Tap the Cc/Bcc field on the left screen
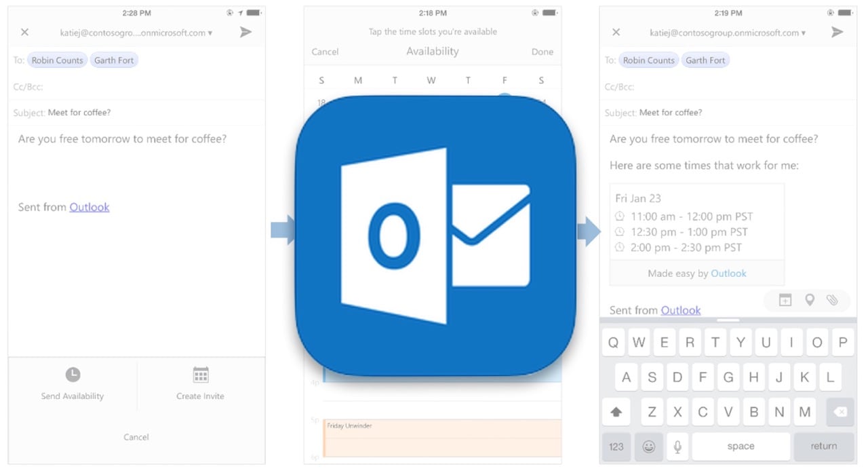 tap(136, 87)
